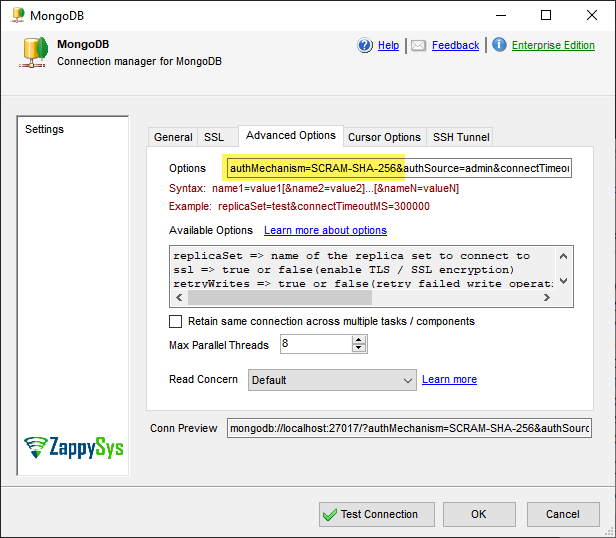Click the Available Options horizontal scrollbar thumb
The height and width of the screenshot is (538, 616).
pyautogui.click(x=280, y=297)
